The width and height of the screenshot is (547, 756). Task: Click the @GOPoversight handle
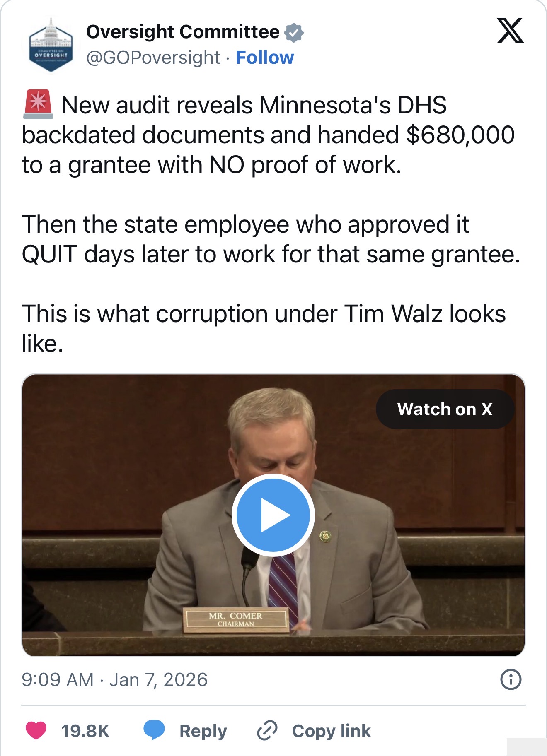point(153,58)
